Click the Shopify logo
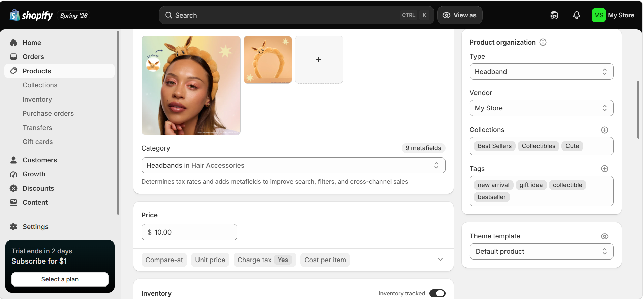Viewport: 644px width, 300px height. [x=31, y=15]
